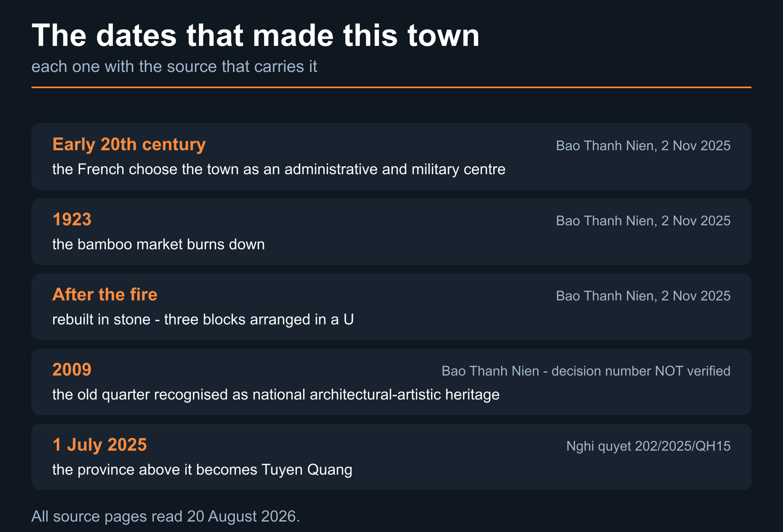Select 'rebuilt in stone' description line
Image resolution: width=783 pixels, height=532 pixels.
click(203, 320)
